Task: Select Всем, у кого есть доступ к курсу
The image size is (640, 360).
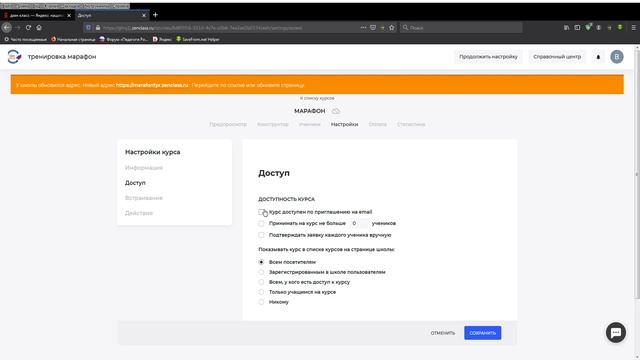Action: 261,282
